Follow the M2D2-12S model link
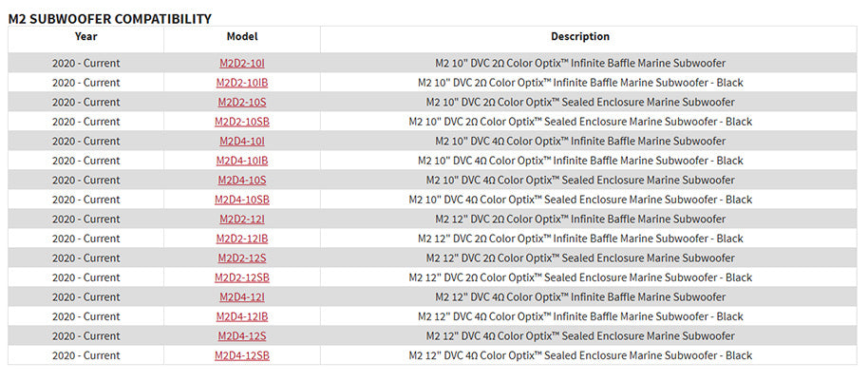The height and width of the screenshot is (382, 868). (241, 258)
